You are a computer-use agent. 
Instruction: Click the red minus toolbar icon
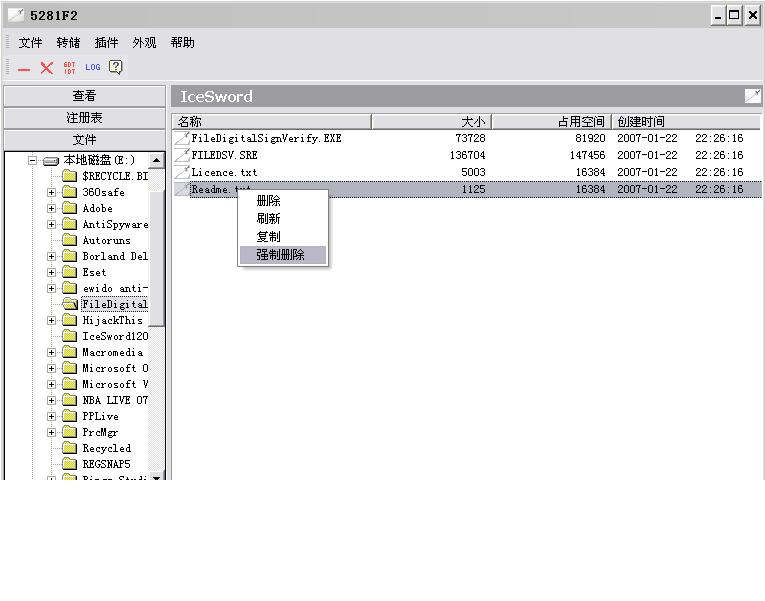pos(24,70)
